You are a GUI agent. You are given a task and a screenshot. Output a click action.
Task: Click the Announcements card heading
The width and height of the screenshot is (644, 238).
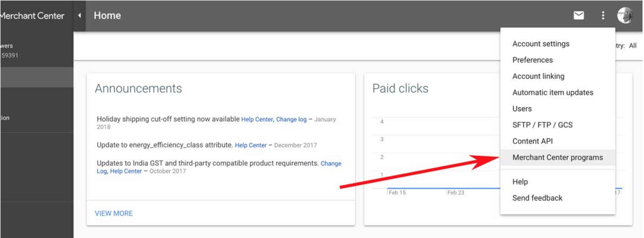(138, 89)
